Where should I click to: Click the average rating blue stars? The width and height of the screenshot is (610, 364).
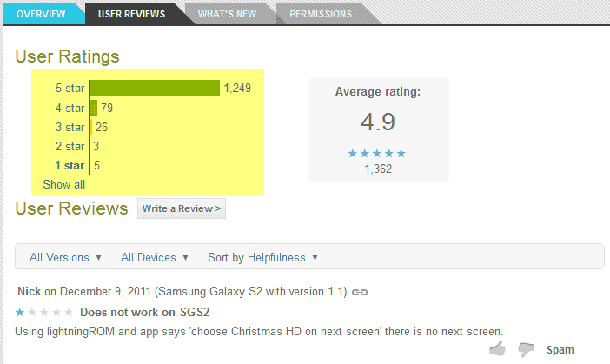pyautogui.click(x=376, y=153)
